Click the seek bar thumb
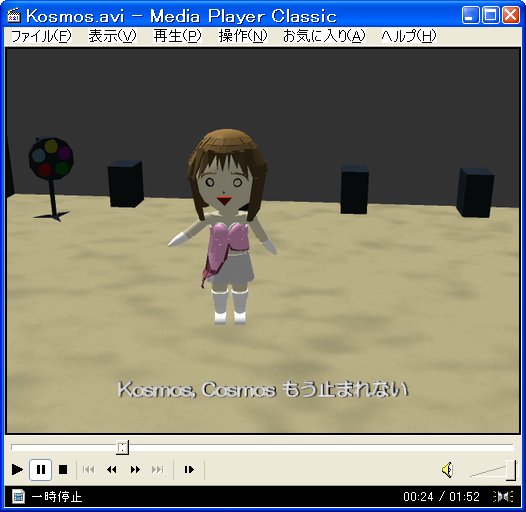Screen dimensions: 526x512 click(122, 448)
